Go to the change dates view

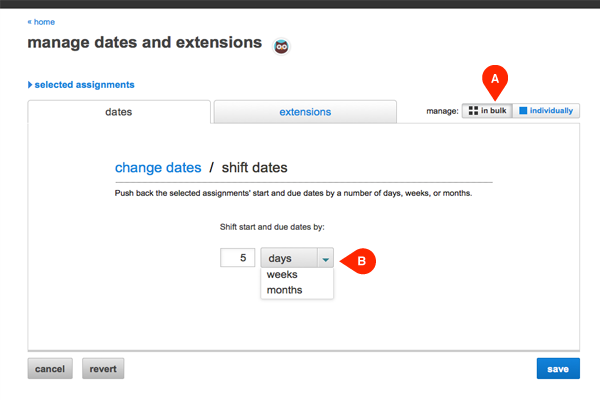point(158,167)
